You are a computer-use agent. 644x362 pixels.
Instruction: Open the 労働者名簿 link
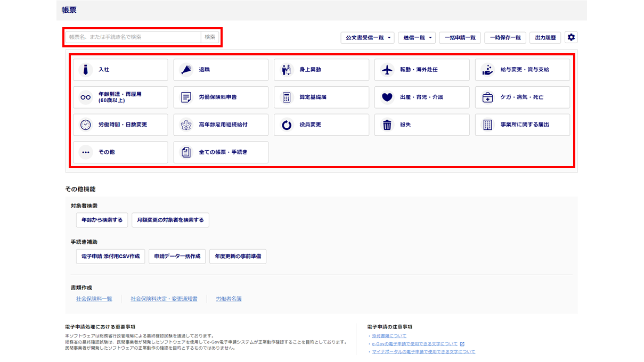coord(229,299)
